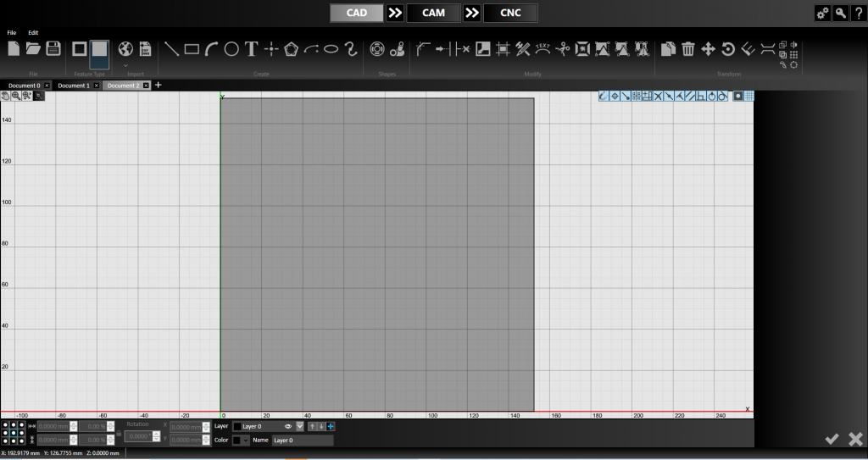Screen dimensions: 868x460
Task: Select the Rectangle drawing tool
Action: tap(192, 49)
